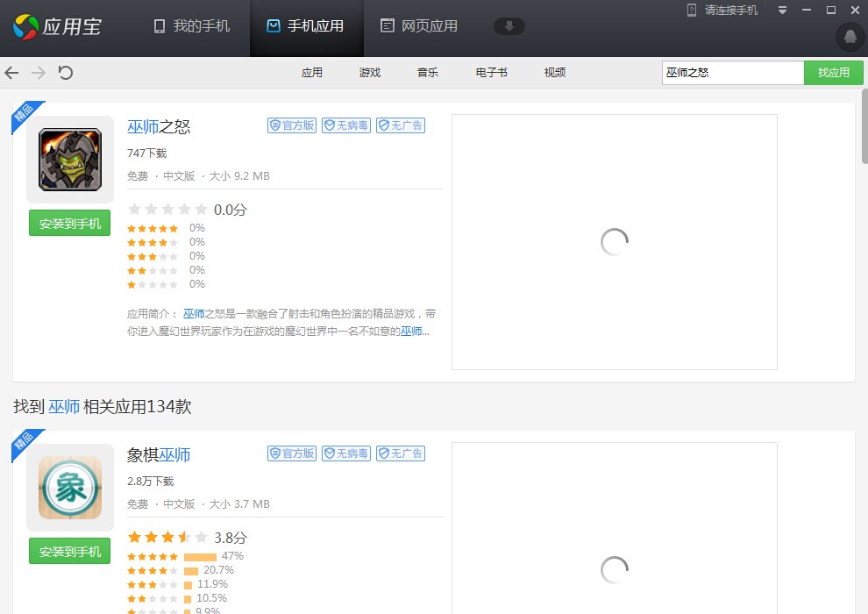Click the 巫师之怒 screenshot preview area
Image resolution: width=868 pixels, height=614 pixels.
point(615,242)
